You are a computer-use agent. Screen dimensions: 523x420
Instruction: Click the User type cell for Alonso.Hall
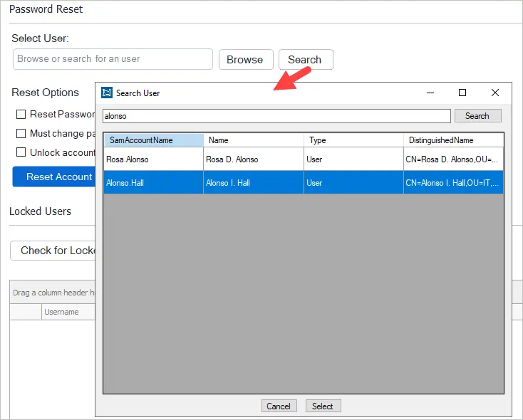coord(353,183)
